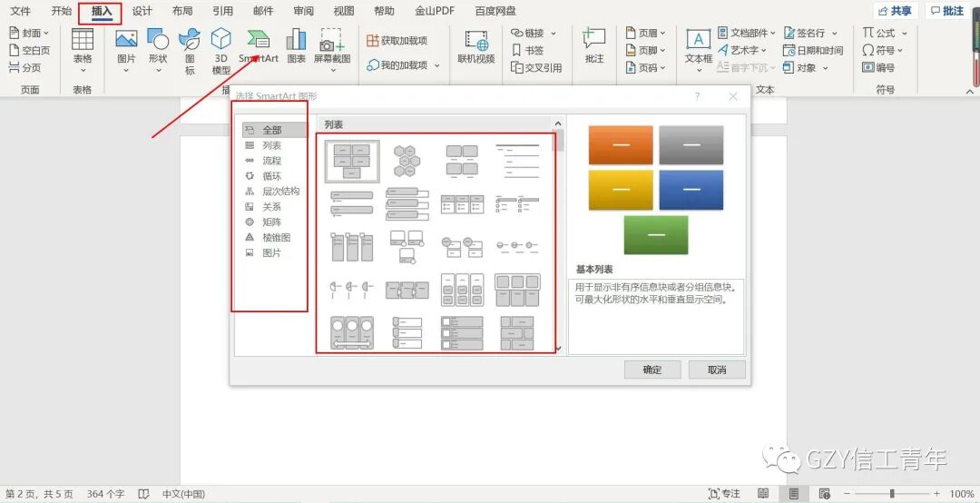Adjust the zoom slider in status bar
This screenshot has height=503, width=980.
[892, 494]
